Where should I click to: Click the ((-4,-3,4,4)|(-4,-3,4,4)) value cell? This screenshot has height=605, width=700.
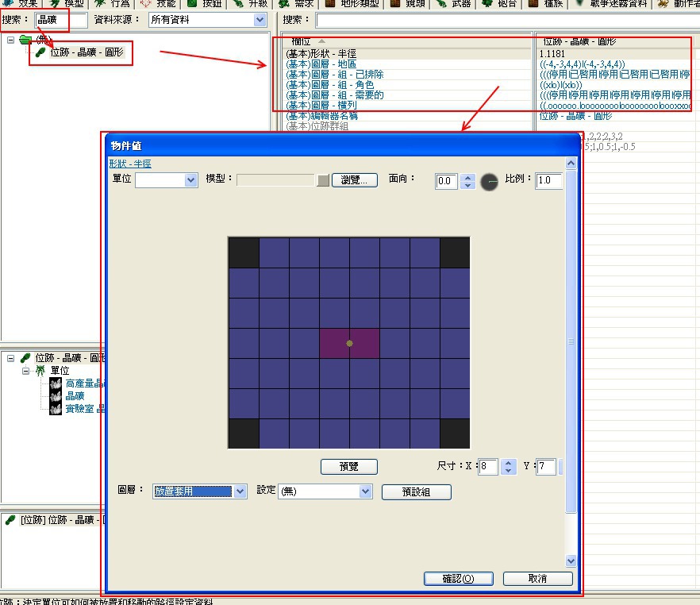point(614,64)
